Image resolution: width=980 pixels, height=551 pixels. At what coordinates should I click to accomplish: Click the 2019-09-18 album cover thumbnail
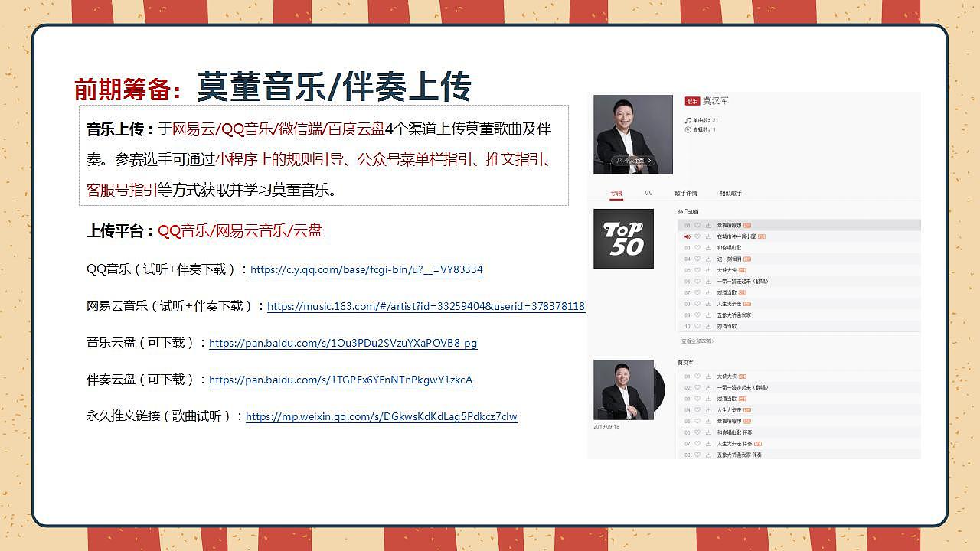(623, 390)
